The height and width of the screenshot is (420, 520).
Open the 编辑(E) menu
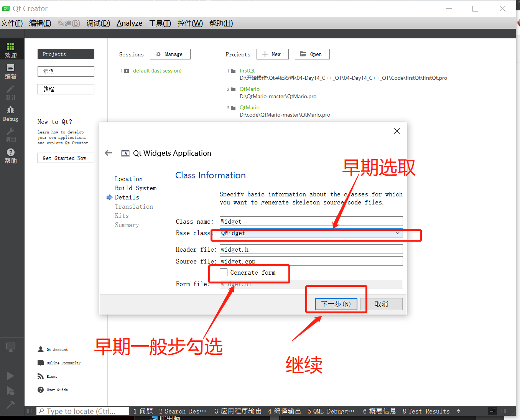tap(40, 23)
